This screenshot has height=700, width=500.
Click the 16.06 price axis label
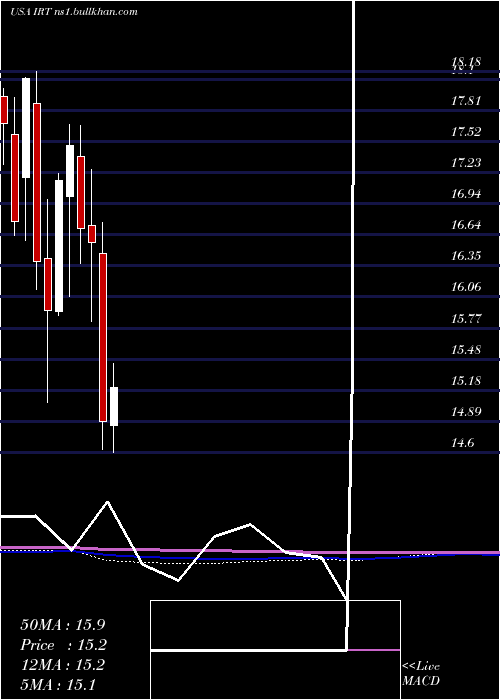pos(466,287)
